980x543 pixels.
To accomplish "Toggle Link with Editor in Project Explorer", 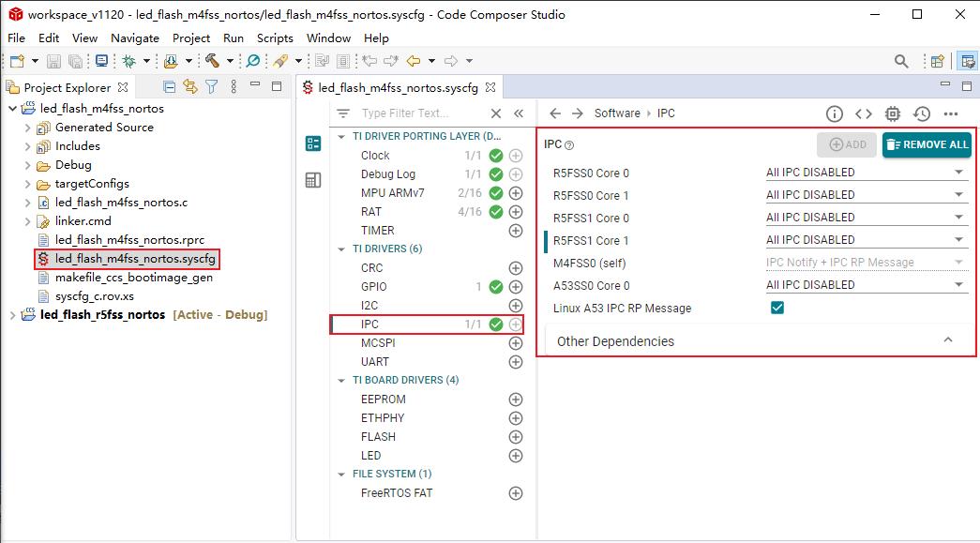I will (x=190, y=87).
